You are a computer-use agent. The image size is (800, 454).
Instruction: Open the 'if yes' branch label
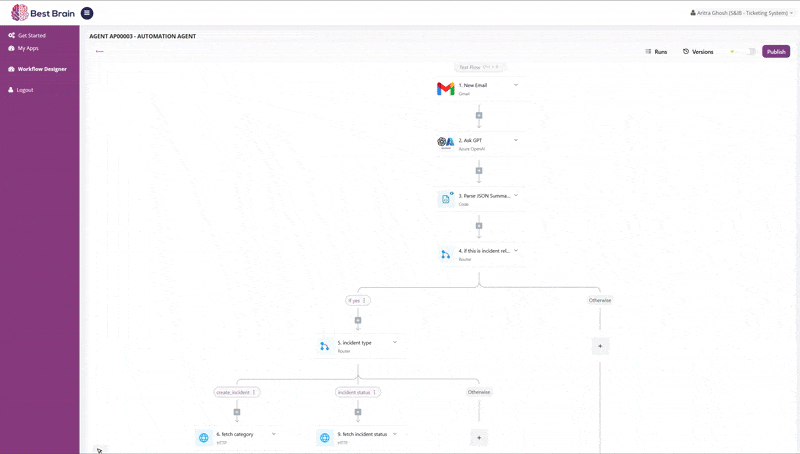[354, 300]
